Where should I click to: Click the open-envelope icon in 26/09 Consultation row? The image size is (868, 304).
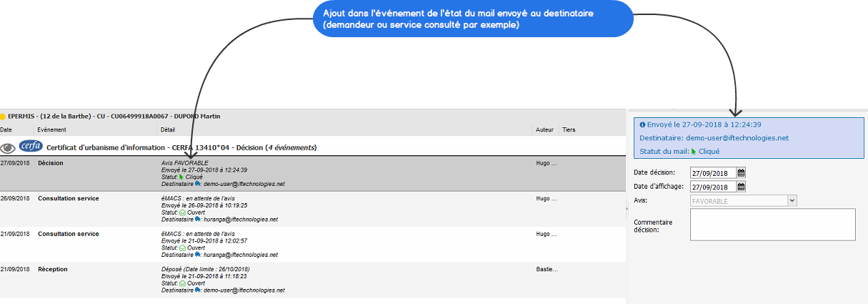(x=182, y=212)
